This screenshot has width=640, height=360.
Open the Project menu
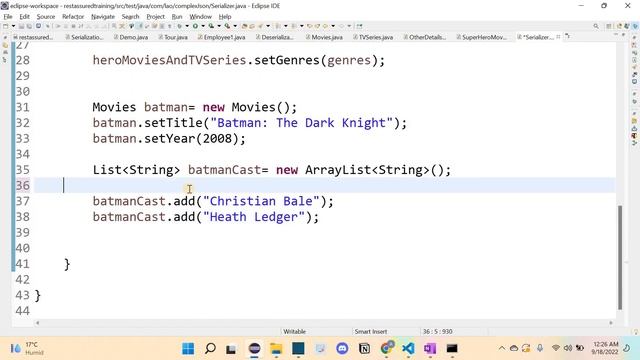pos(156,17)
